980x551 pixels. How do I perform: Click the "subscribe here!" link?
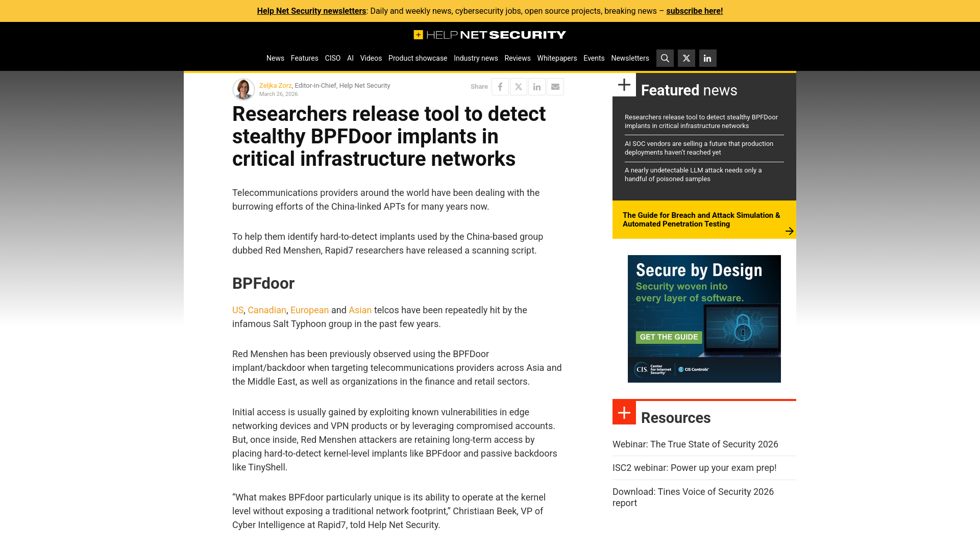(694, 11)
